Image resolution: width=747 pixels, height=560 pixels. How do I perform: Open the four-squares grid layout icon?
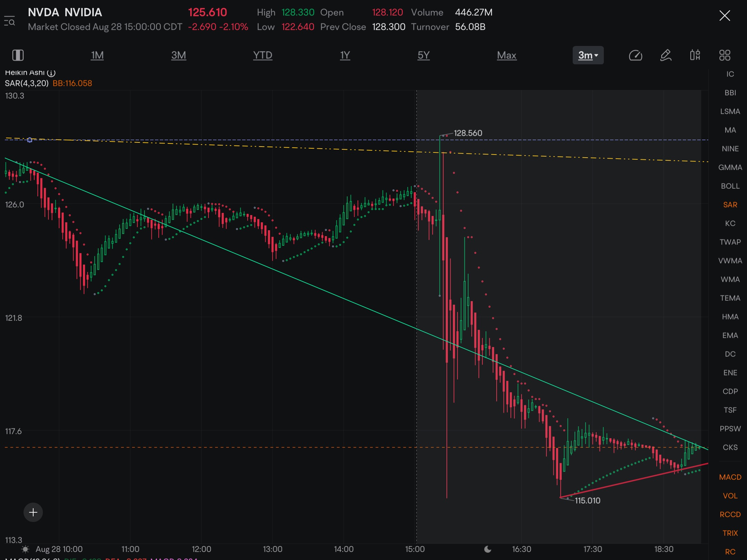pyautogui.click(x=725, y=55)
